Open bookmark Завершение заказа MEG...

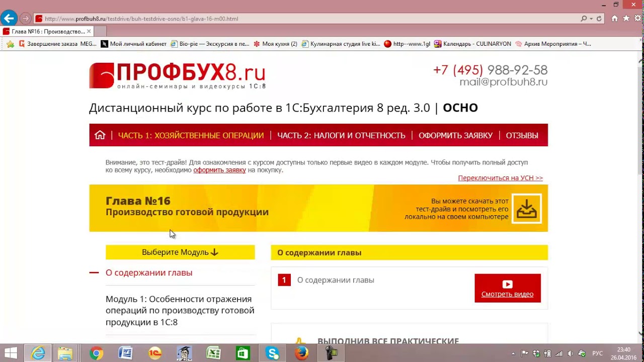(x=58, y=44)
